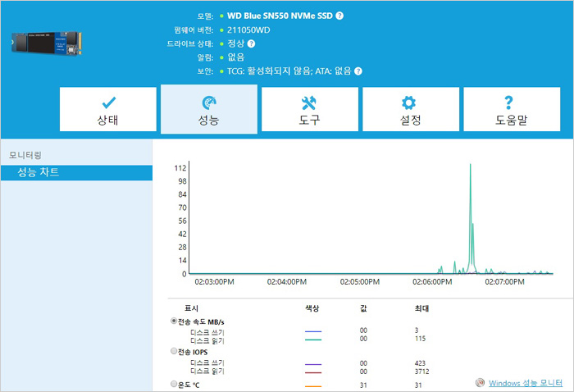The image size is (574, 392).
Task: Click the security status TCG text
Action: [x=289, y=71]
